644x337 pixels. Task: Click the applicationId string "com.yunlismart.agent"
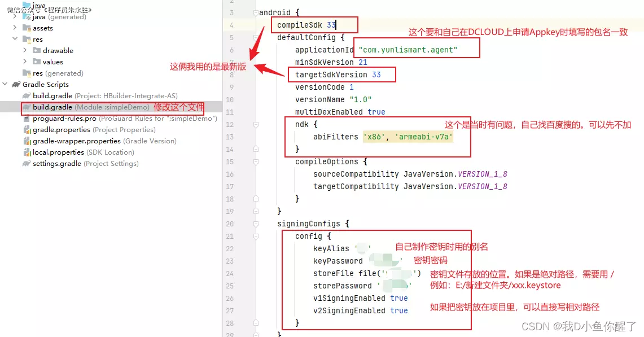tap(408, 50)
